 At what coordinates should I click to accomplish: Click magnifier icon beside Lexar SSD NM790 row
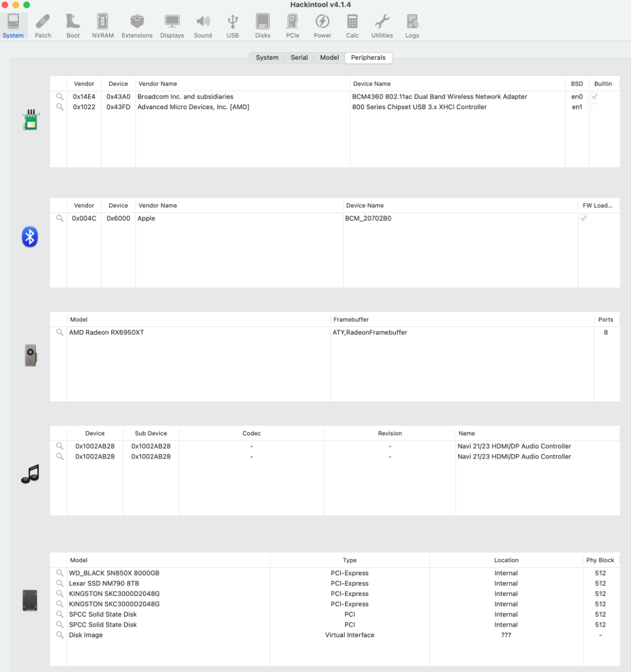click(x=59, y=583)
